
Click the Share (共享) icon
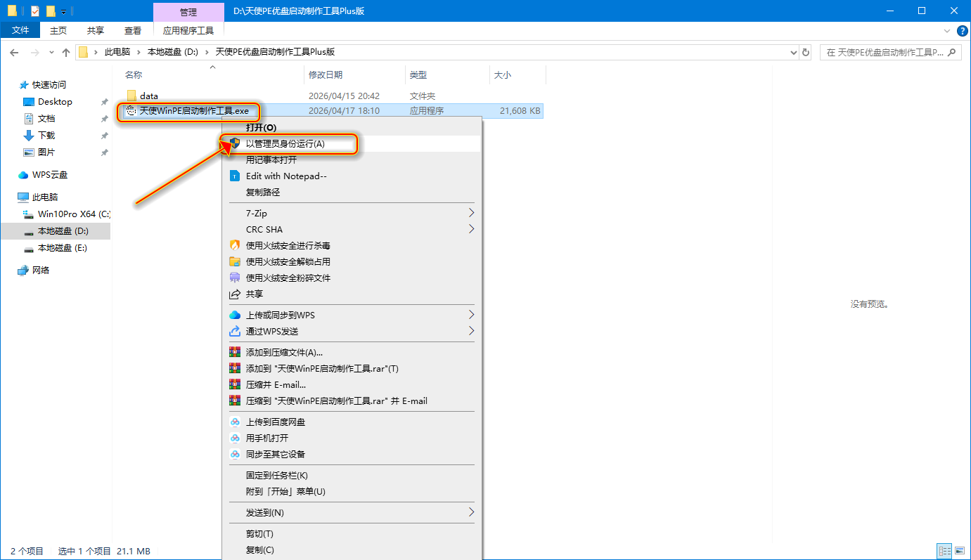235,294
